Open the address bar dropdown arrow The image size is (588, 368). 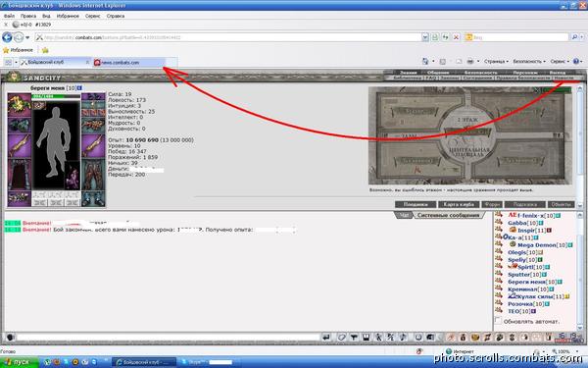[x=425, y=37]
